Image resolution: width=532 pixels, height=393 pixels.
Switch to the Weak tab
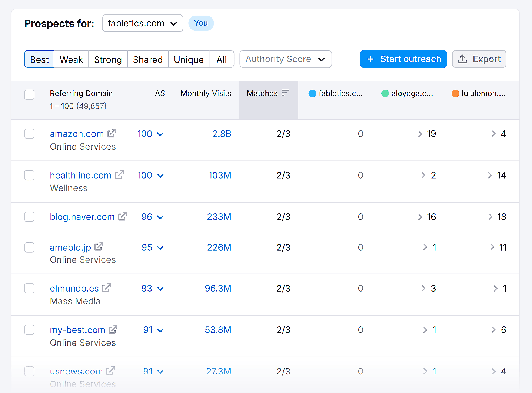[x=71, y=59]
